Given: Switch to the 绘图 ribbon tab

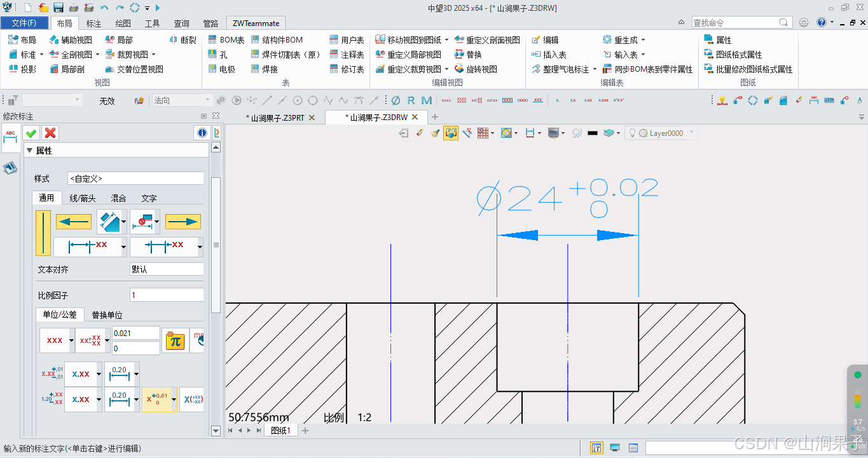Looking at the screenshot, I should coord(123,24).
